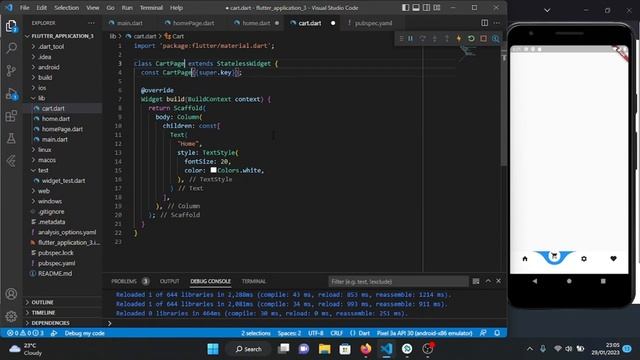The width and height of the screenshot is (640, 360).
Task: Switch to the pubspec.yaml tab
Action: [x=373, y=23]
